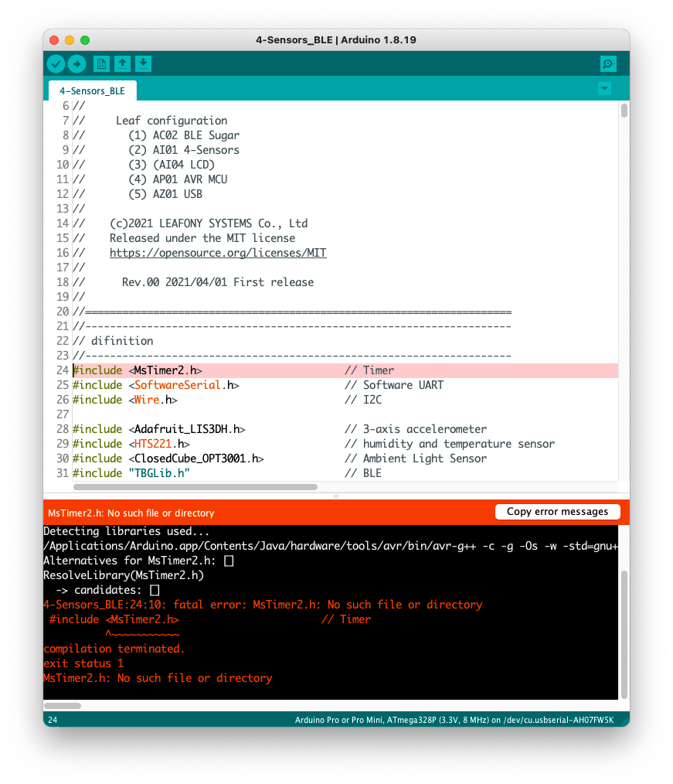Click the "Leaf configuration" comment
673x784 pixels.
click(x=172, y=121)
